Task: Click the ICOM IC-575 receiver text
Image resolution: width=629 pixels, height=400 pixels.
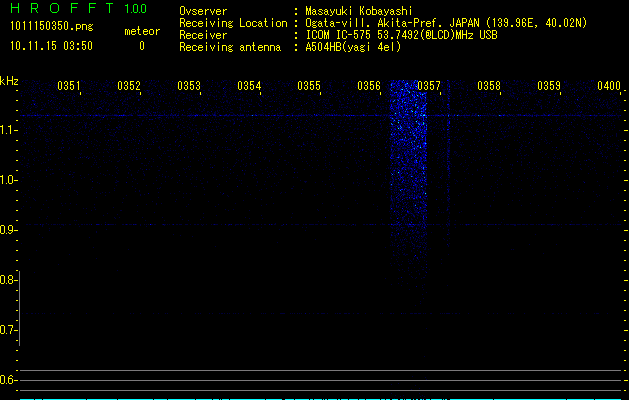Action: [401, 35]
